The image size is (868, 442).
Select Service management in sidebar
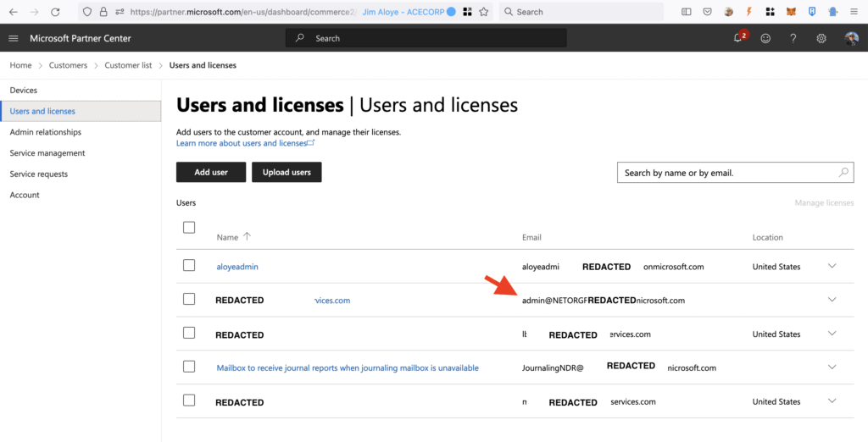click(x=47, y=153)
